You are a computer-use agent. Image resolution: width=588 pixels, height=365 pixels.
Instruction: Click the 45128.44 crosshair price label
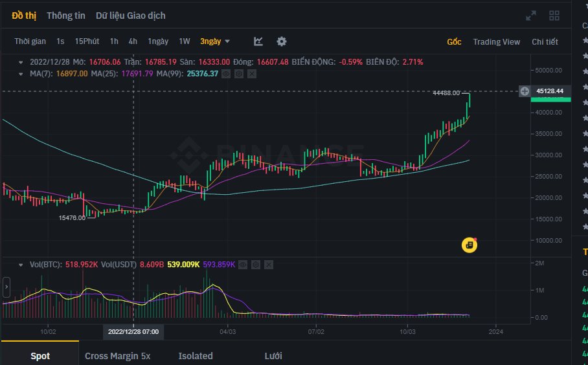[550, 91]
